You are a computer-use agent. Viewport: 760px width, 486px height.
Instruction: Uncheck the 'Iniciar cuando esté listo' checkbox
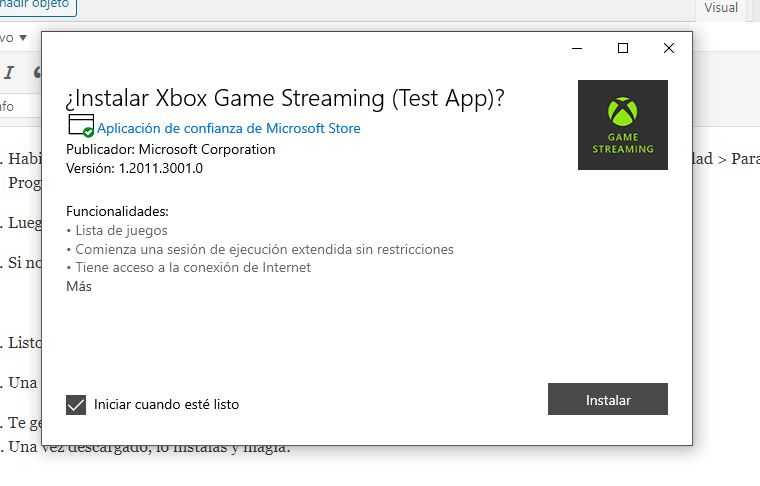(76, 405)
